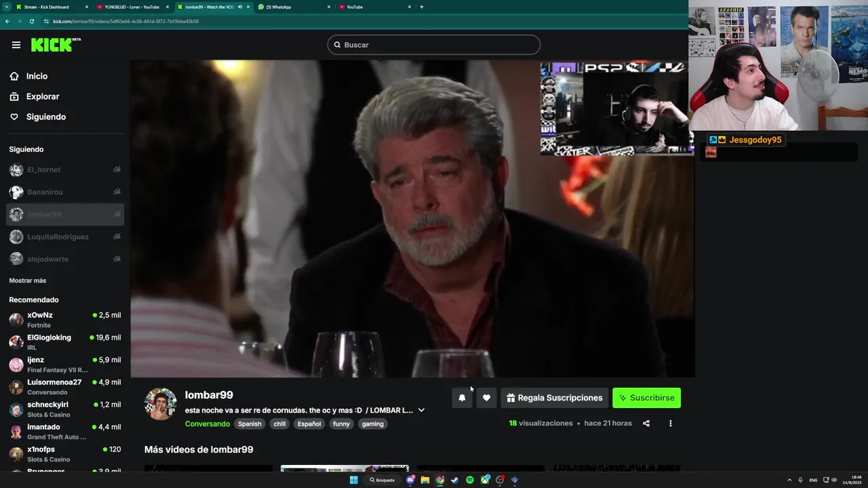Click the taskbar Búsqueda search box
This screenshot has width=868, height=488.
[383, 480]
